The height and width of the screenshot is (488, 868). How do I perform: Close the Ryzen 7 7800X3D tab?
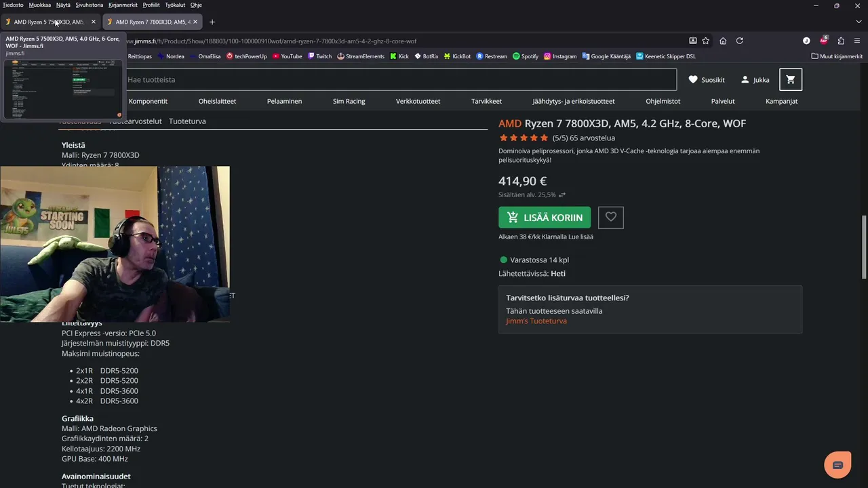pos(195,22)
